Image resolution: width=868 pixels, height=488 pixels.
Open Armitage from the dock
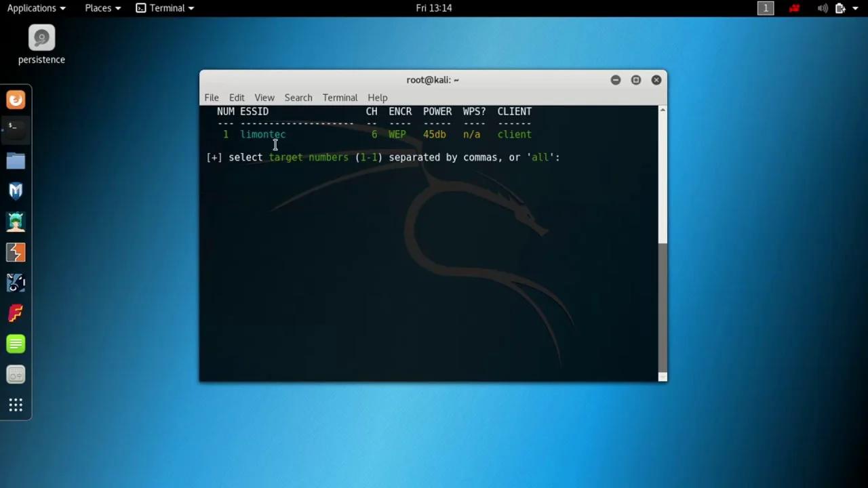[16, 222]
